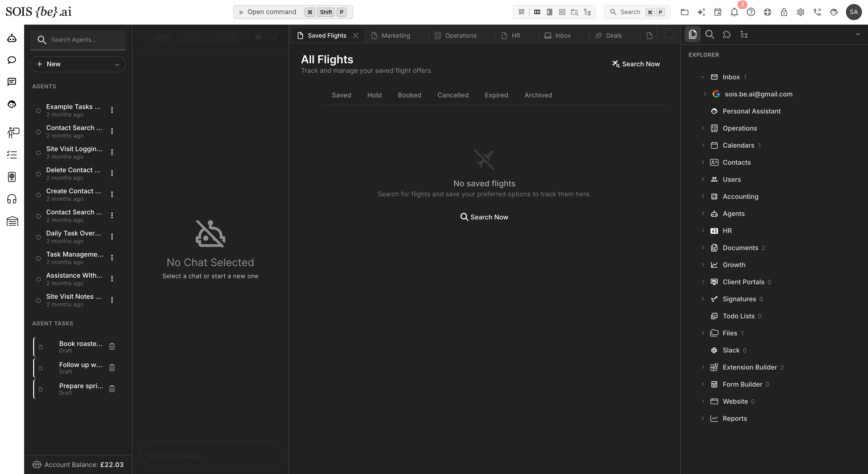Click the centered Search Now button

coord(484,217)
